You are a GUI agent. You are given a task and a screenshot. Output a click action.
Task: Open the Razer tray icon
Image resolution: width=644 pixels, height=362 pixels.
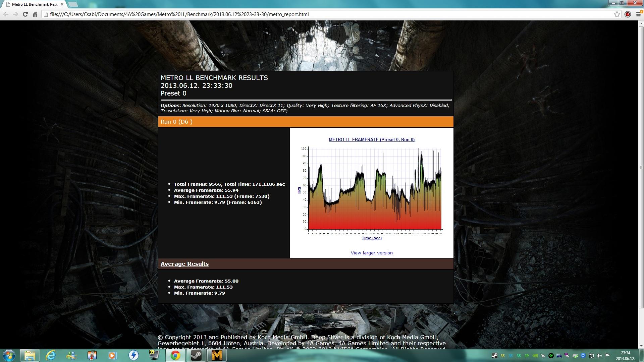pos(551,356)
